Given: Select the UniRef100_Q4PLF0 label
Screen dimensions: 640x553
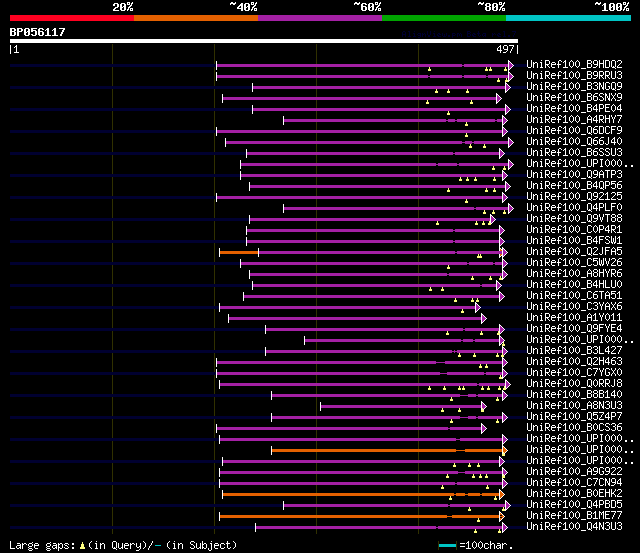Looking at the screenshot, I should point(574,207).
